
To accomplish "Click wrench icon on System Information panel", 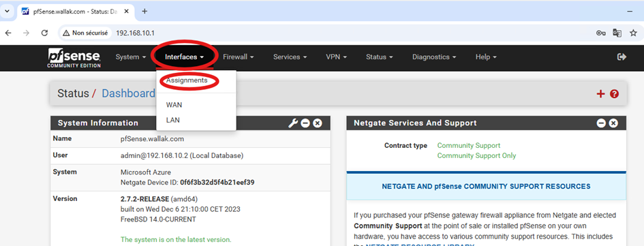I will (293, 123).
